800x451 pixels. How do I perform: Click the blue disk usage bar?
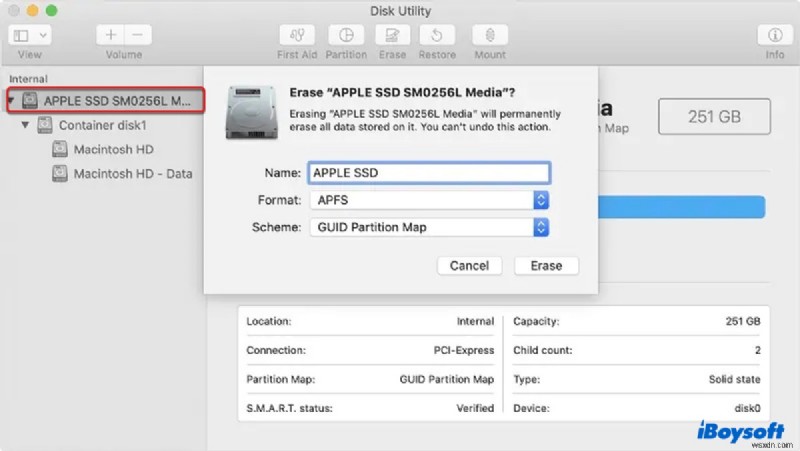click(x=681, y=207)
